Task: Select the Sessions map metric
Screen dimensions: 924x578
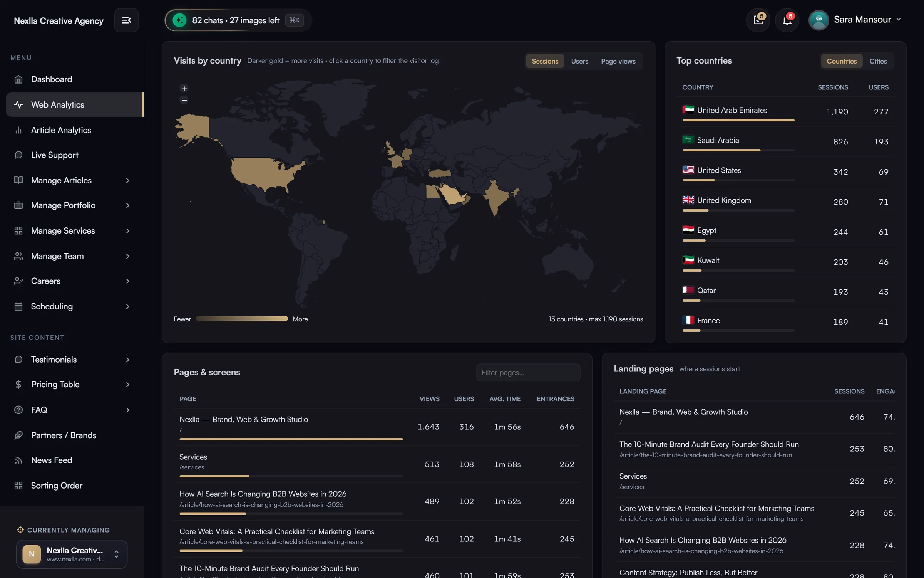Action: [545, 61]
